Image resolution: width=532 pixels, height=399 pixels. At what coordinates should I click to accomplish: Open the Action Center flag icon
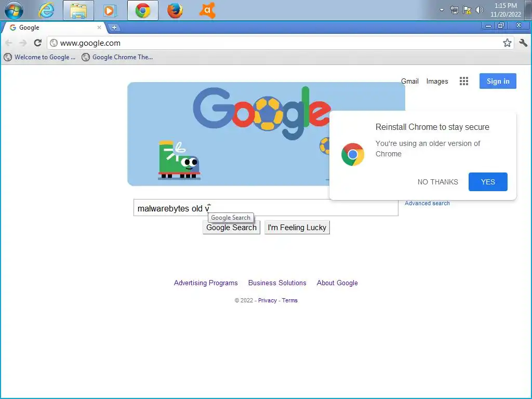(x=467, y=10)
